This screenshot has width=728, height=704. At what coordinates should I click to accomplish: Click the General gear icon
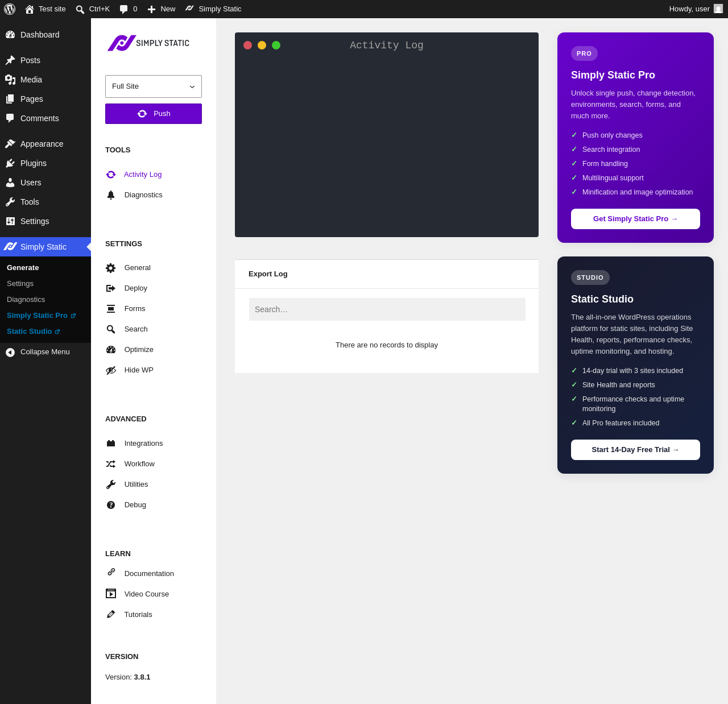pos(111,268)
